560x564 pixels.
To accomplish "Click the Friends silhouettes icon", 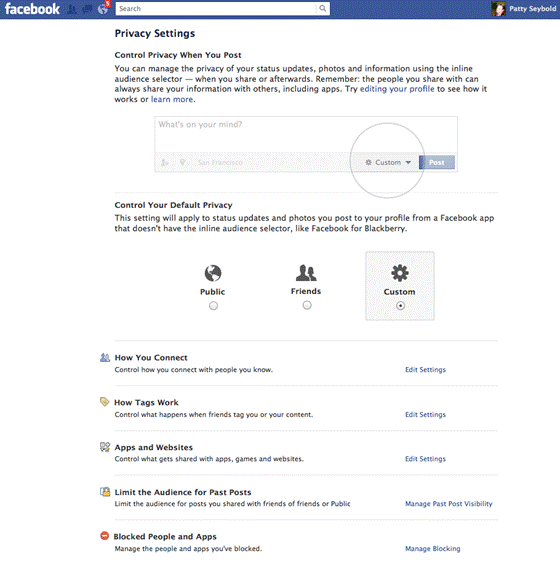I will (306, 273).
